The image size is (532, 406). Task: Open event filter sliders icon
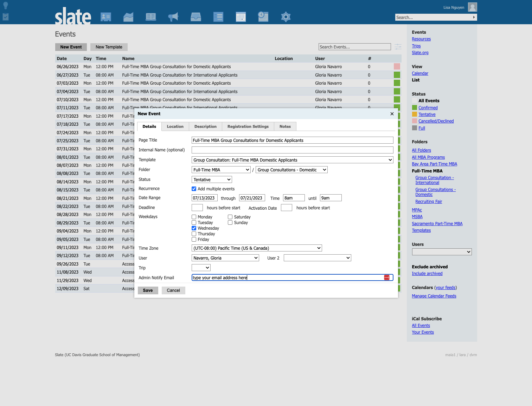click(x=398, y=47)
